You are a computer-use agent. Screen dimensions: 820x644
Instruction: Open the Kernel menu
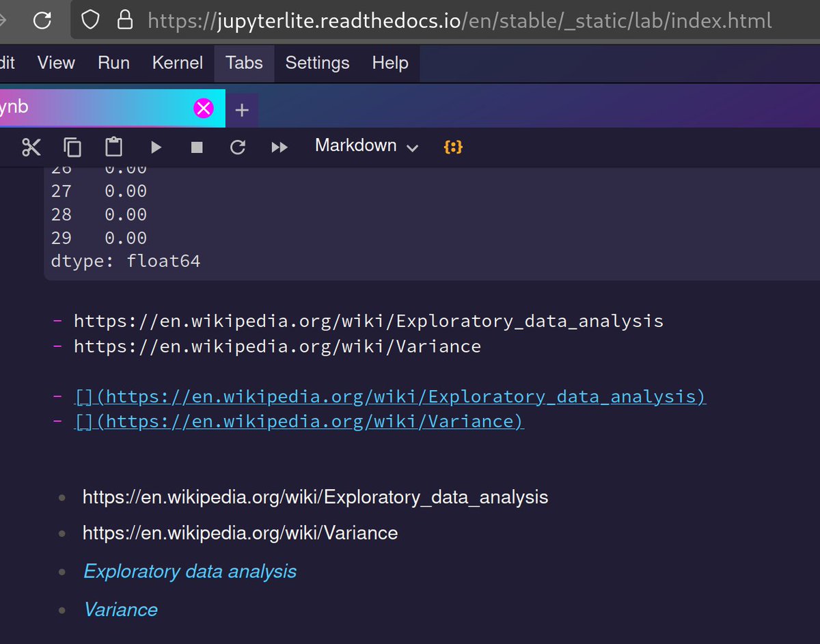pos(177,63)
